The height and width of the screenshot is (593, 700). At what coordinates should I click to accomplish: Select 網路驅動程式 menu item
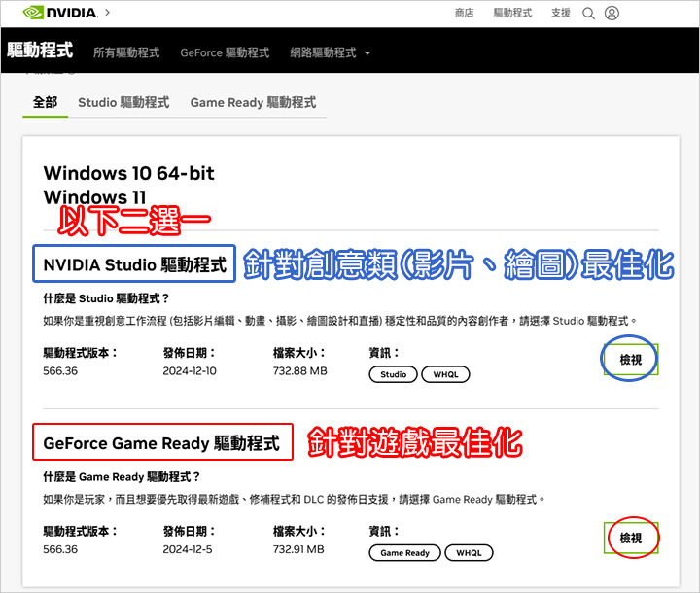323,52
